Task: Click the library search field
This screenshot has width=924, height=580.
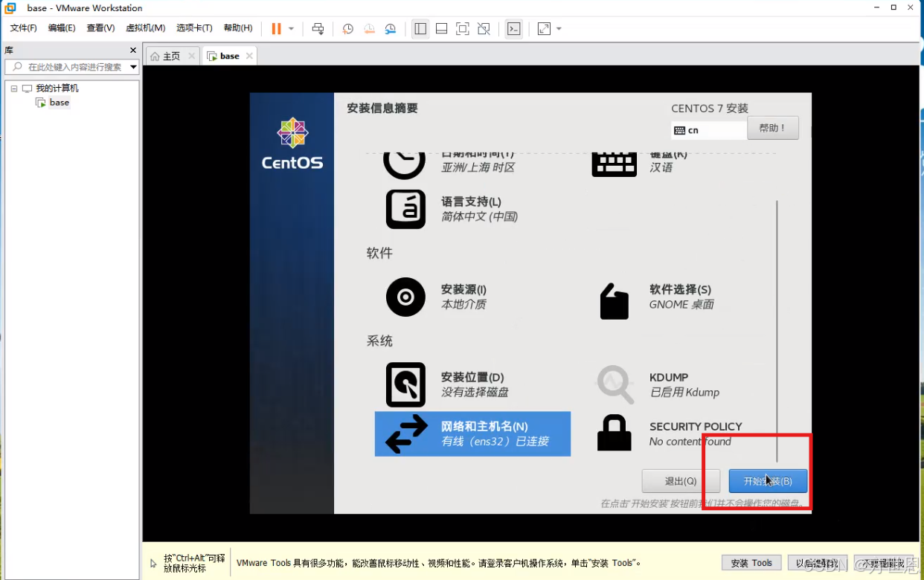Action: [x=67, y=67]
